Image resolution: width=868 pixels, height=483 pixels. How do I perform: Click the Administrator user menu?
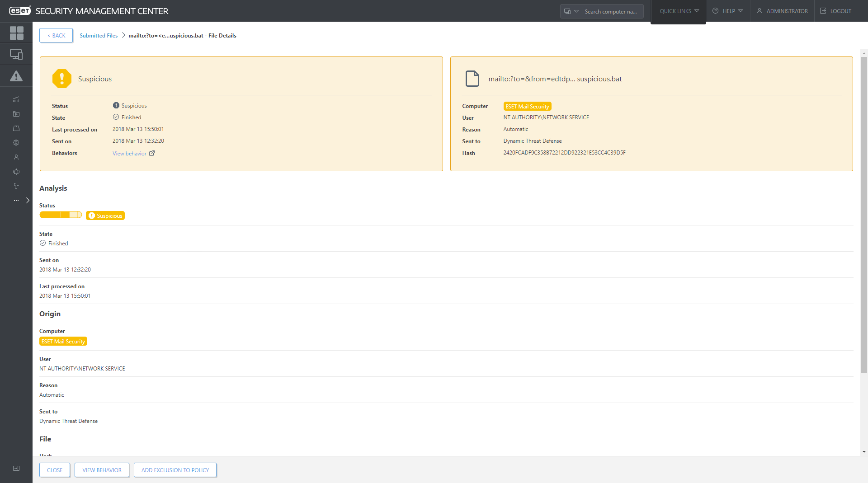point(783,11)
